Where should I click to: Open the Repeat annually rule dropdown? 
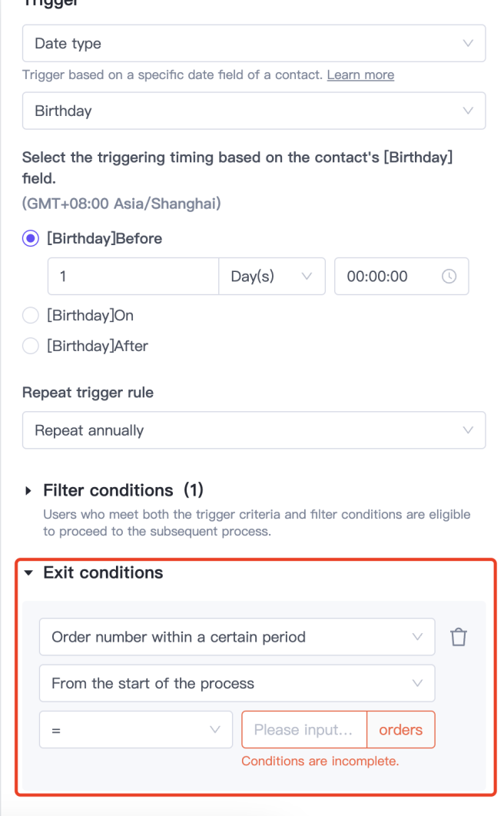[x=254, y=430]
